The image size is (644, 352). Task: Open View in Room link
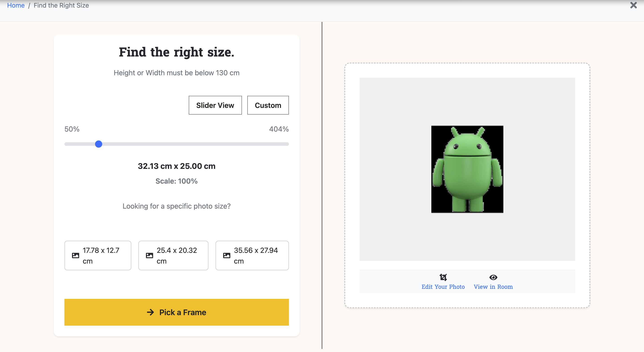point(493,287)
